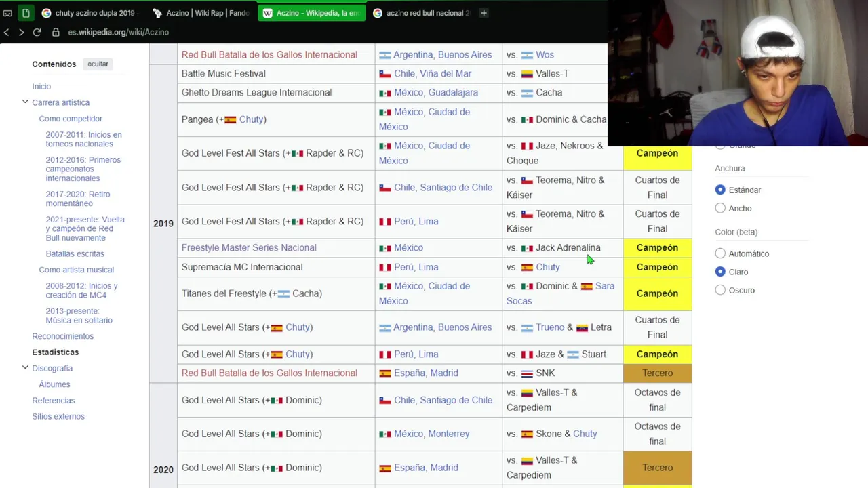Viewport: 868px width, 488px height.
Task: Open 'Reconocimientos' in the contents
Action: coord(62,336)
